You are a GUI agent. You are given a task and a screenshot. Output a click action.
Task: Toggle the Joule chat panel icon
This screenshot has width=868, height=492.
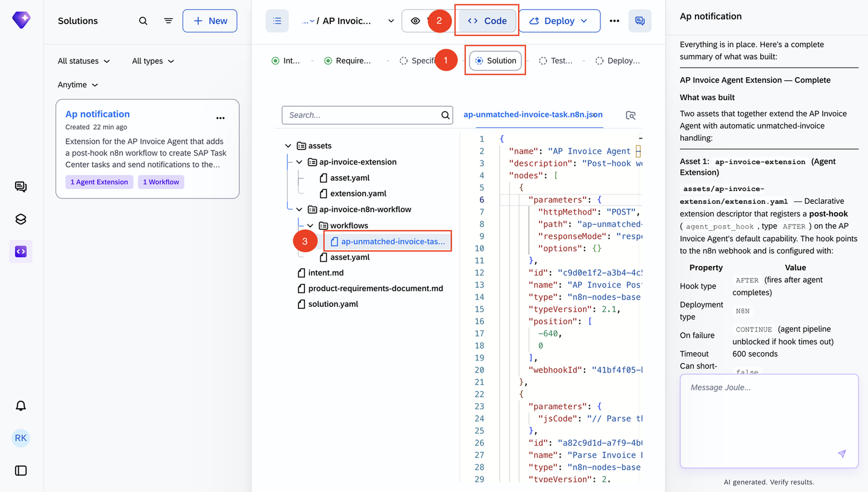click(x=640, y=20)
